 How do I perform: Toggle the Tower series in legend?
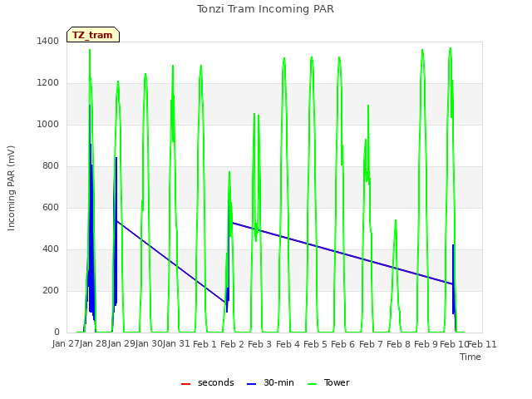point(328,382)
